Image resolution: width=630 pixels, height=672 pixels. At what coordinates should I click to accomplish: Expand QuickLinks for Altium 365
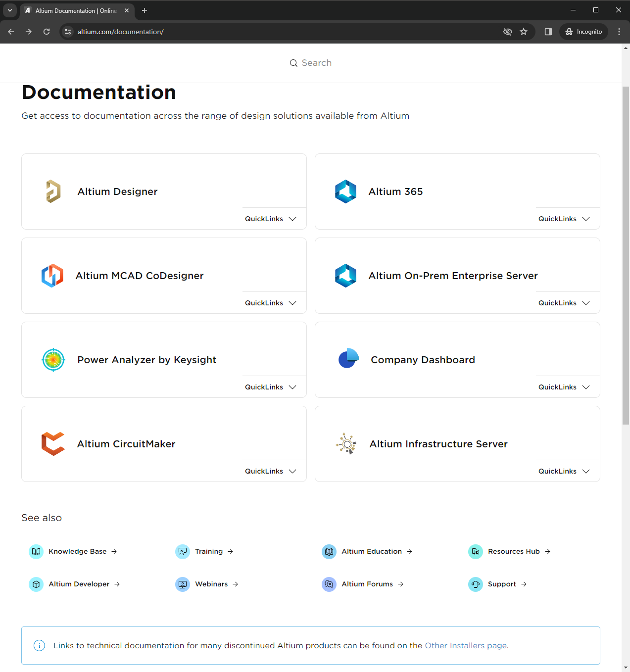564,219
